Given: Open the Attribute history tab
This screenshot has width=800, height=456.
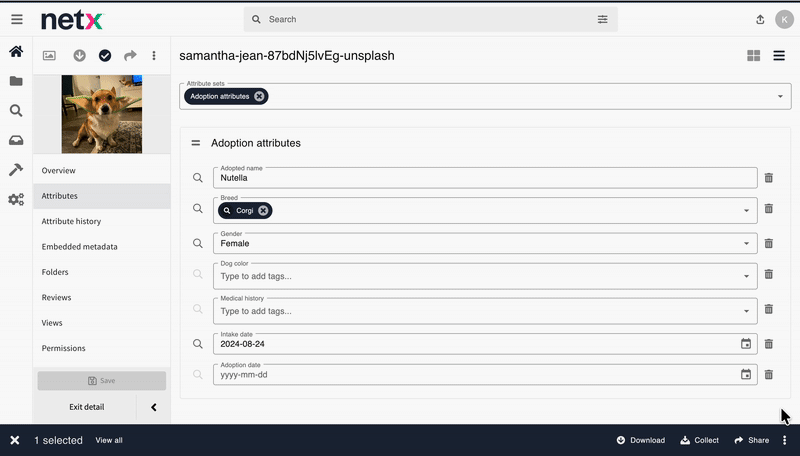Looking at the screenshot, I should (x=71, y=221).
